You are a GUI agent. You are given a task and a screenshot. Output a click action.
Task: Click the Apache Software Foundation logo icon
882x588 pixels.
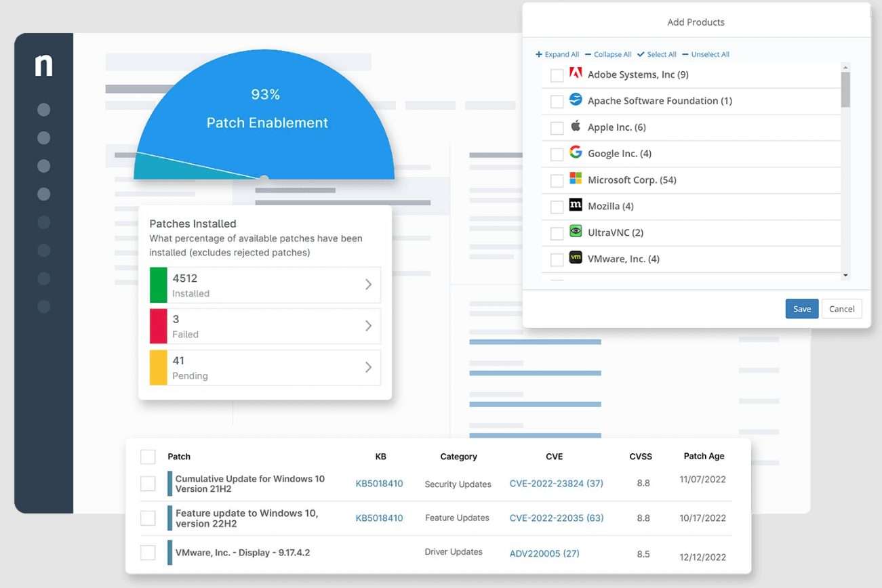pyautogui.click(x=576, y=100)
